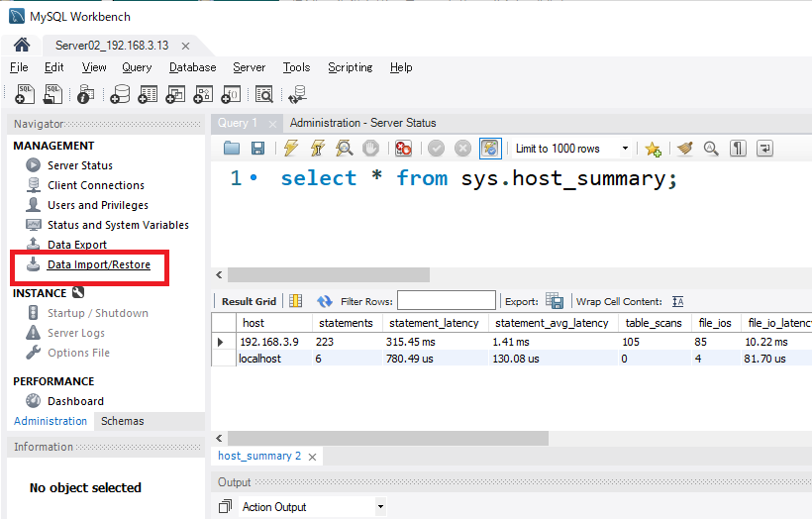Close the host_summary 2 result tab

pos(312,457)
